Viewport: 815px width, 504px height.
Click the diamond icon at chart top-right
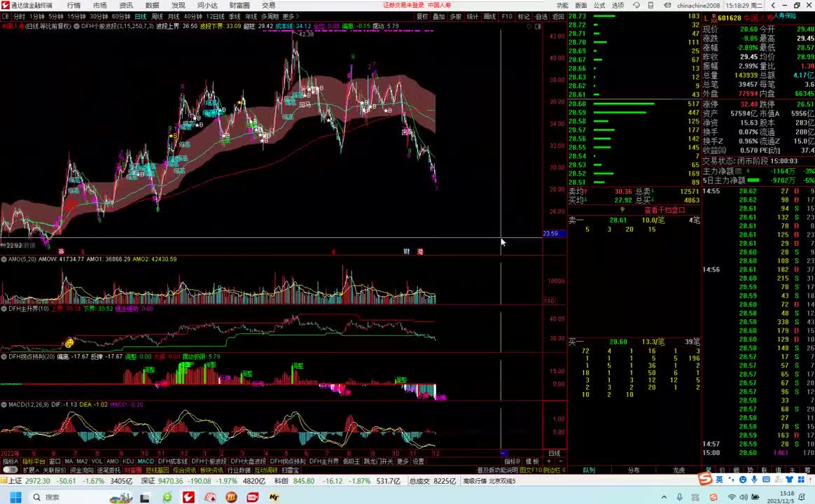pos(529,26)
